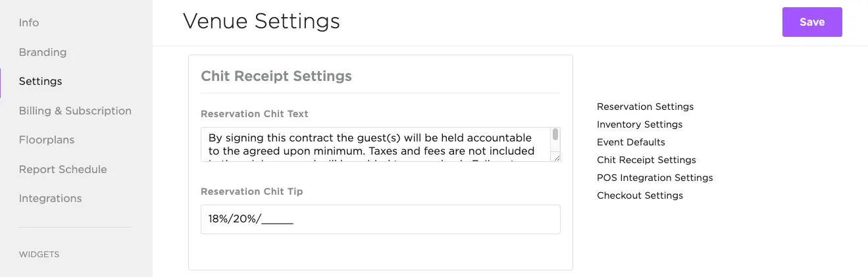Jump to Inventory Settings section
868x277 pixels.
pyautogui.click(x=640, y=124)
